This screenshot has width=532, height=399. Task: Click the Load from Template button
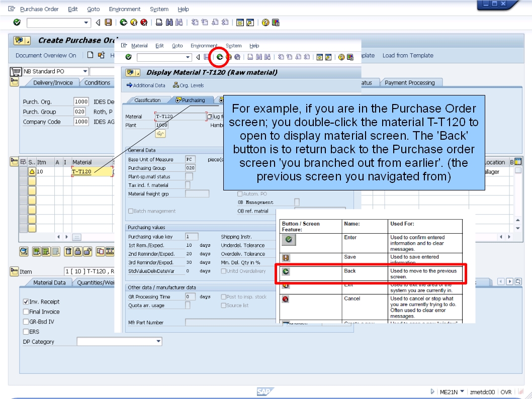(x=408, y=55)
